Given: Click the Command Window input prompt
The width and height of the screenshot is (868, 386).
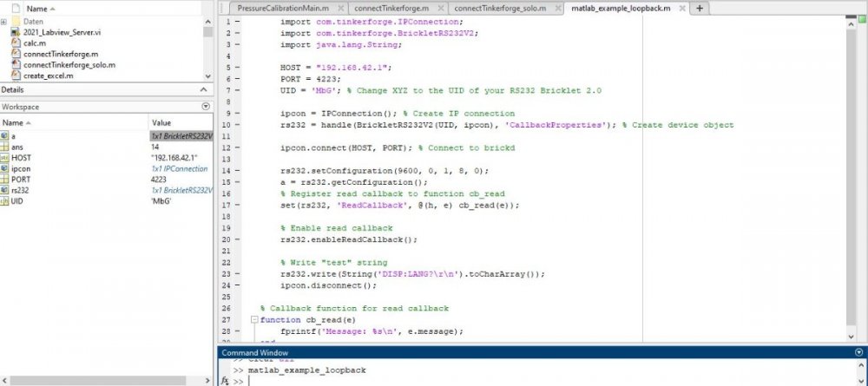Looking at the screenshot, I should point(521,381).
